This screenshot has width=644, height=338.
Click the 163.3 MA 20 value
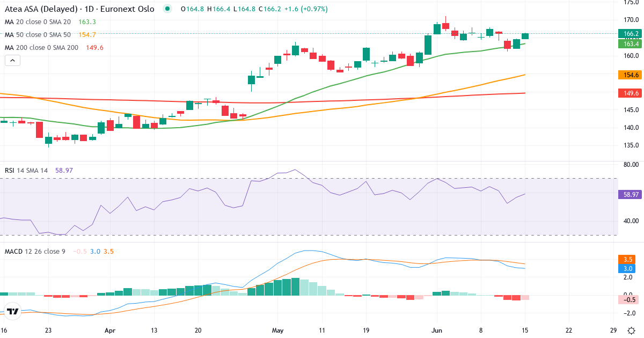[x=87, y=22]
